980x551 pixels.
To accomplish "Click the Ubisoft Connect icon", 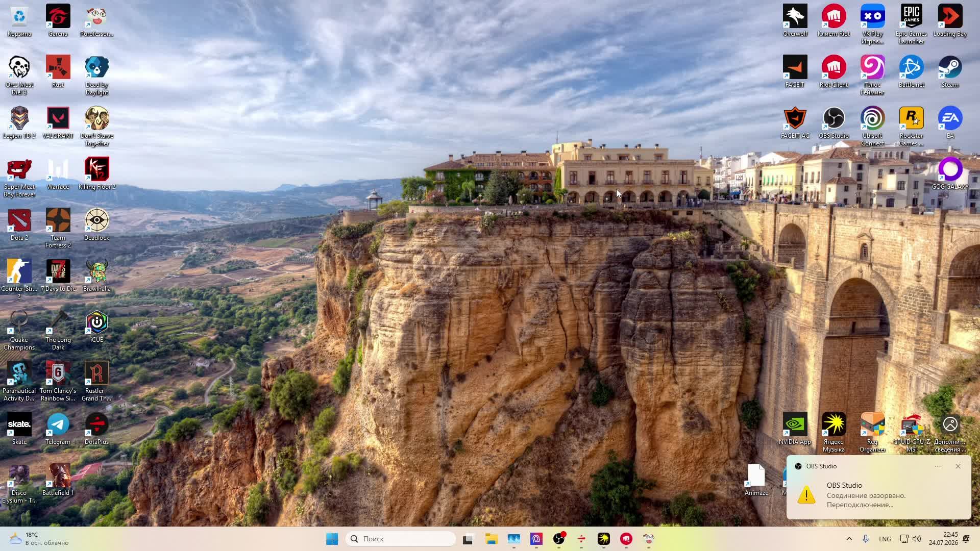I will tap(872, 127).
